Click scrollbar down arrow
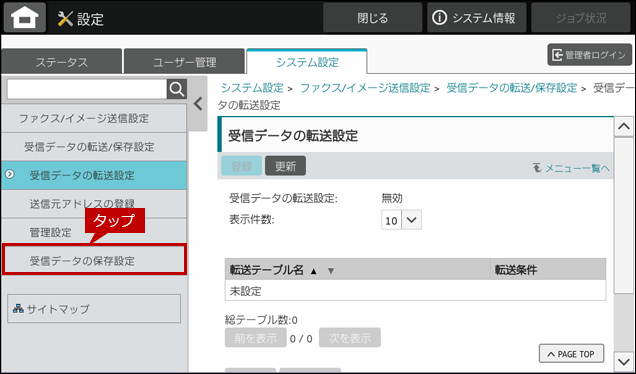 click(624, 361)
